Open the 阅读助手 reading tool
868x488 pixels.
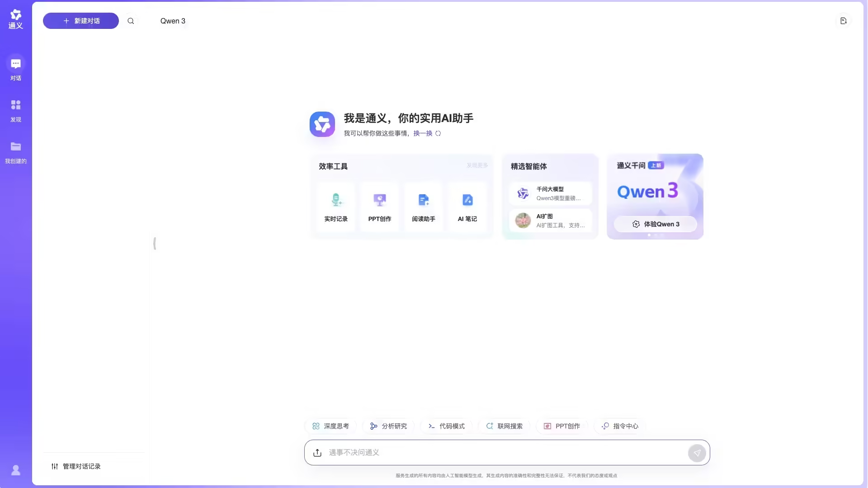click(424, 206)
